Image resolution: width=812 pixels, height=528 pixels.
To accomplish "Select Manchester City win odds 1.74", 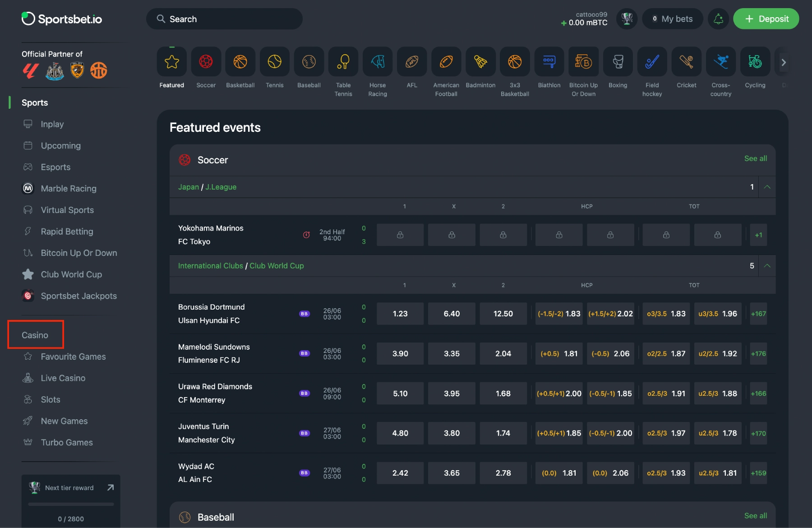I will [x=503, y=433].
